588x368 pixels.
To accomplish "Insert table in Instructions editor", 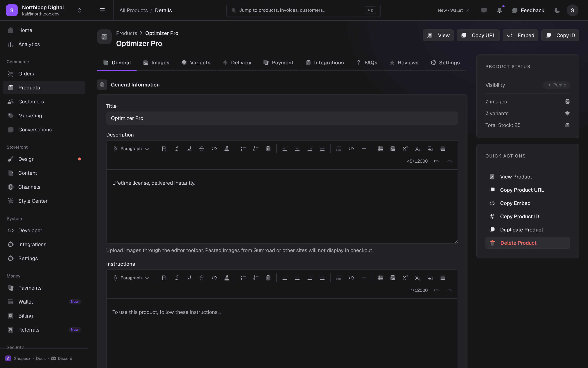I will [x=380, y=278].
